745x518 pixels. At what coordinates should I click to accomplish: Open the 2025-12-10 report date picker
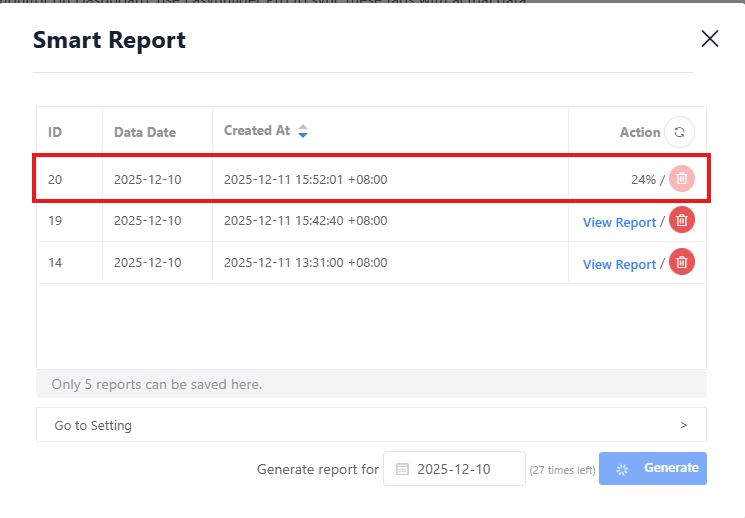[455, 469]
